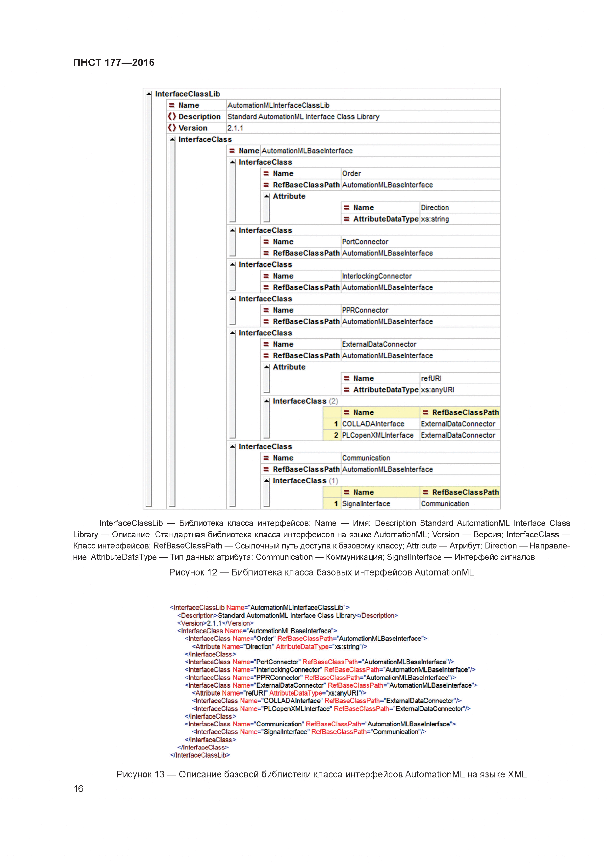Click RefBaseClassPath column header in InterfaceClass (1) table

(460, 492)
